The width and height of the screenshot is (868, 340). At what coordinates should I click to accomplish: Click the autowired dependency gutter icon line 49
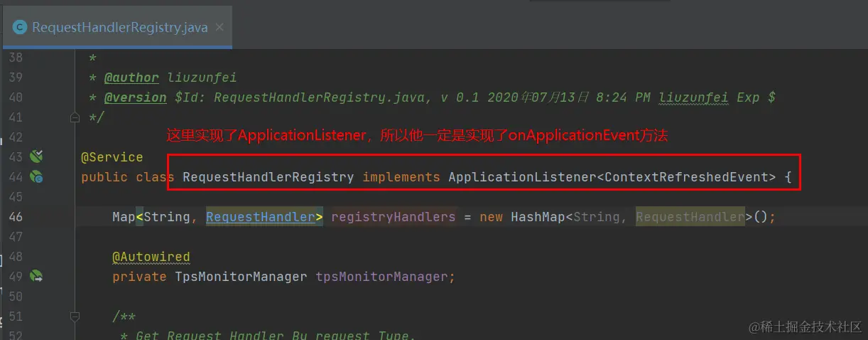click(x=36, y=276)
